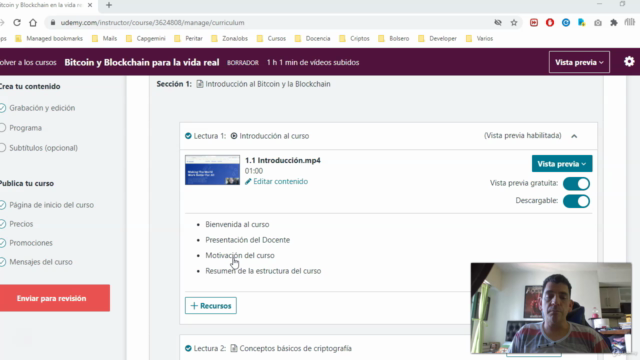Open the Docencia bookmark folder
Image resolution: width=640 pixels, height=360 pixels.
click(x=313, y=38)
